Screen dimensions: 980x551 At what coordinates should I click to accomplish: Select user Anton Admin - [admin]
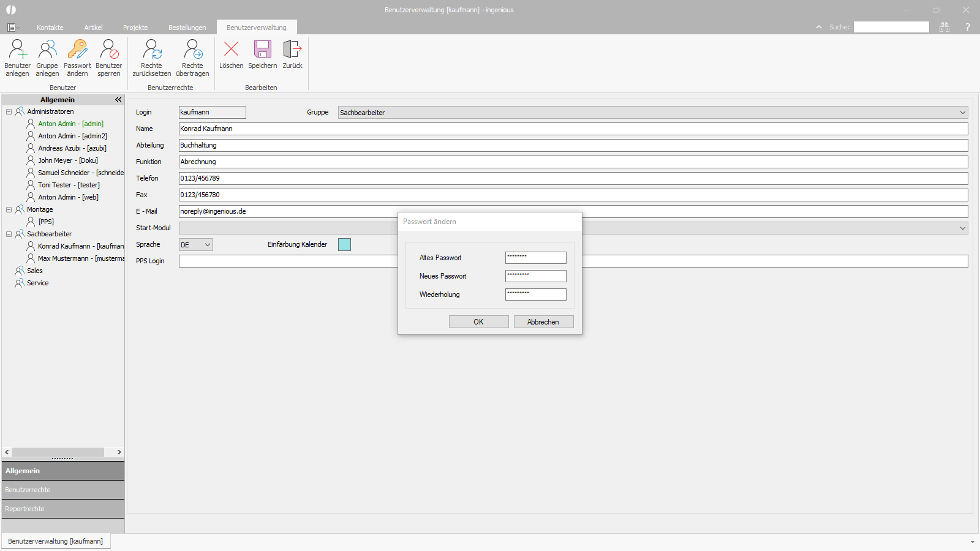pyautogui.click(x=70, y=124)
